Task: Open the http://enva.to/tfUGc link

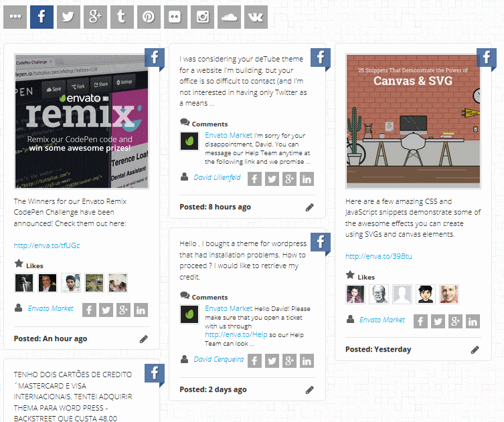Action: pos(47,245)
